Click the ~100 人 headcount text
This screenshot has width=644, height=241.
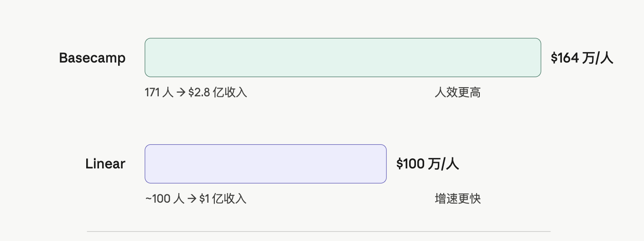click(164, 199)
